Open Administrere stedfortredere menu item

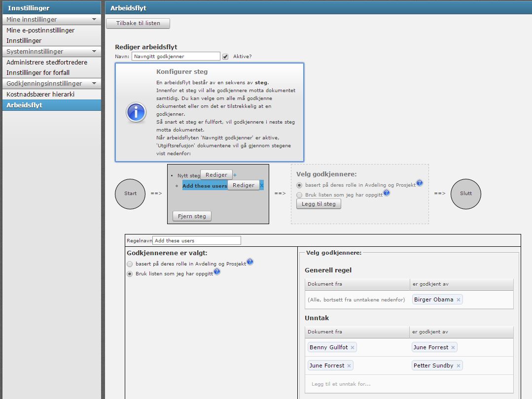tap(47, 62)
